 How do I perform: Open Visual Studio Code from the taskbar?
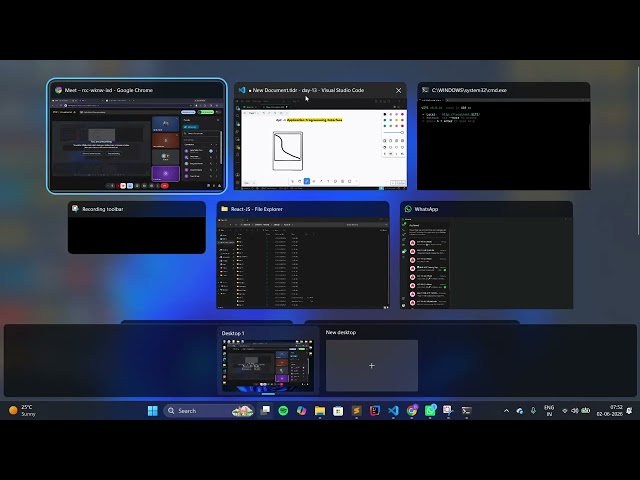pos(393,411)
